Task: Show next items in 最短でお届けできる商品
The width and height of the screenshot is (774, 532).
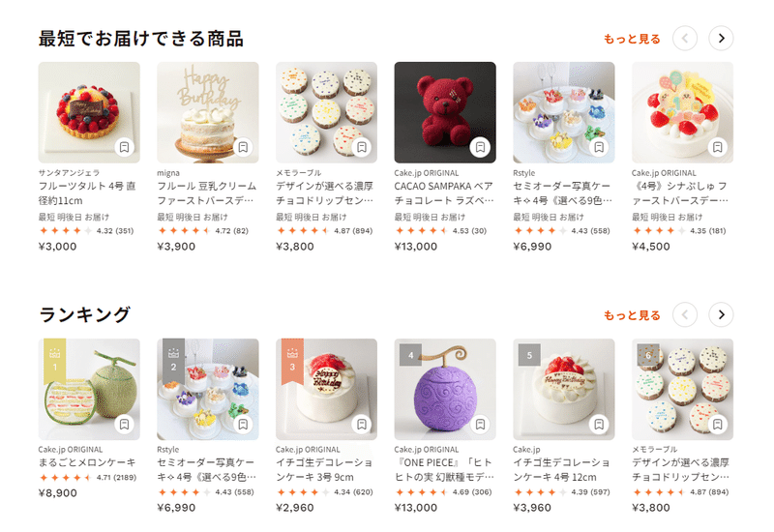Action: [x=721, y=39]
